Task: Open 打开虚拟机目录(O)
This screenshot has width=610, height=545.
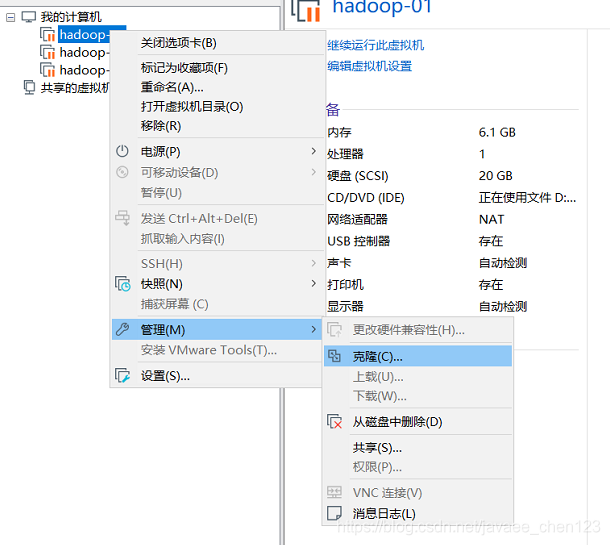Action: click(x=192, y=107)
